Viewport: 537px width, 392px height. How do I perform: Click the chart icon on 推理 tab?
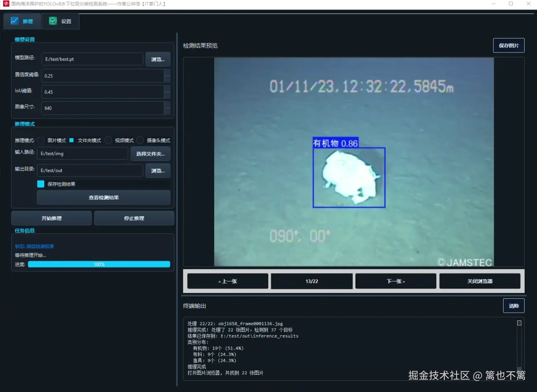pos(14,21)
